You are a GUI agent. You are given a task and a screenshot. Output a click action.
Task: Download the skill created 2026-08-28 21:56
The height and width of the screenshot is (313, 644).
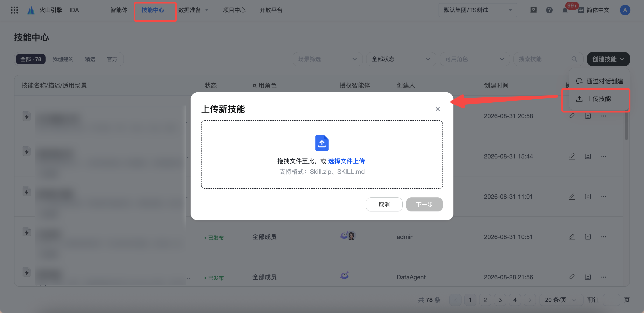coord(588,277)
